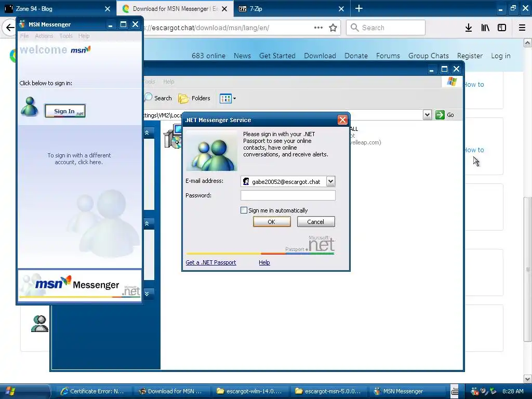532x399 pixels.
Task: Click the Explorer Search toolbar icon
Action: pyautogui.click(x=148, y=98)
